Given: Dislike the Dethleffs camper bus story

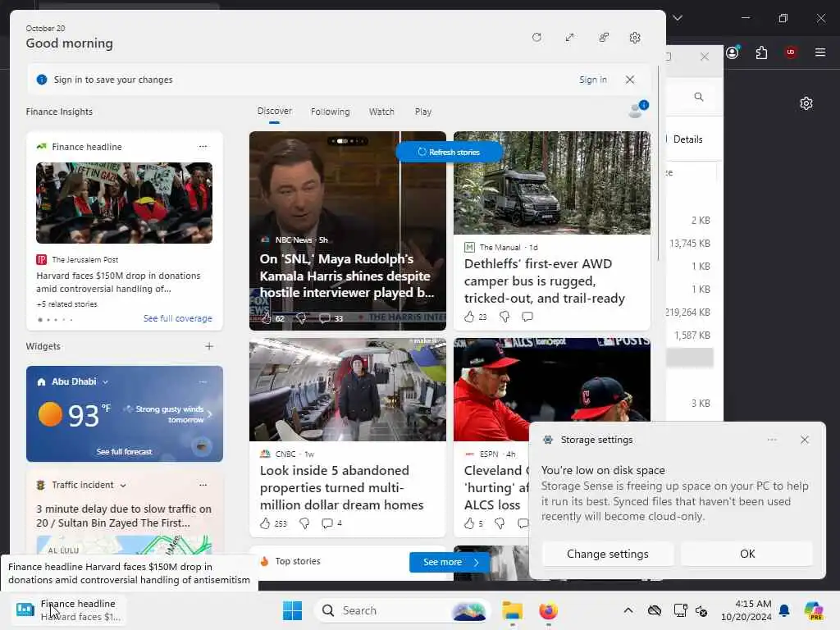Looking at the screenshot, I should (504, 317).
